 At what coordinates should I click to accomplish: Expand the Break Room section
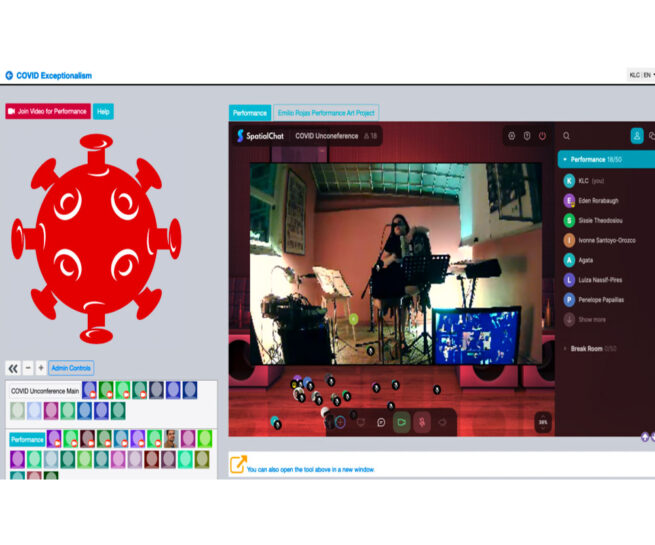pos(565,348)
